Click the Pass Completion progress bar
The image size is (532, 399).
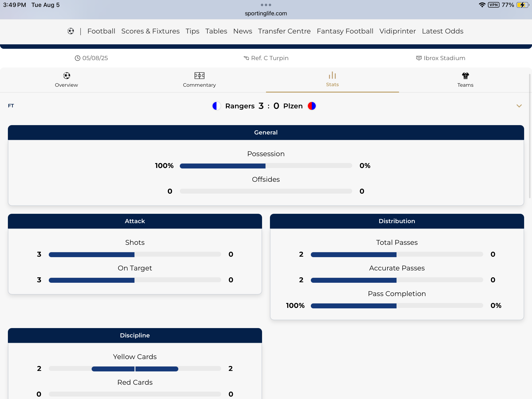click(x=397, y=306)
